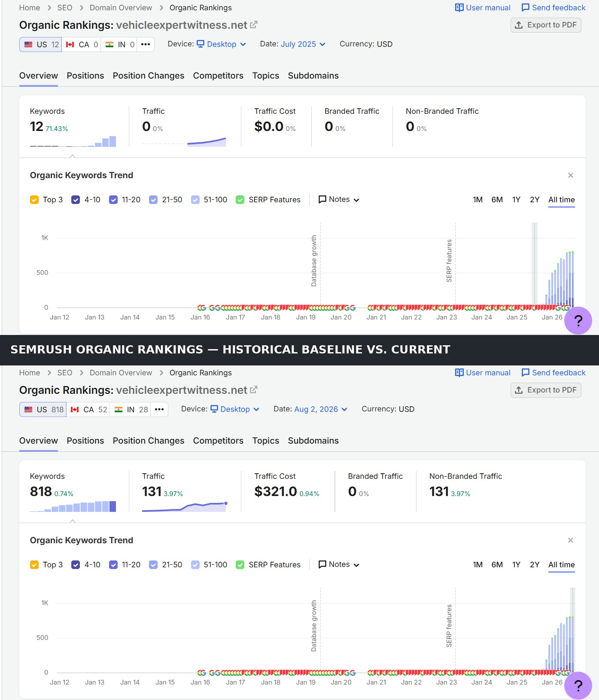Click the Notes speech bubble icon in top chart
The width and height of the screenshot is (599, 700).
click(322, 199)
